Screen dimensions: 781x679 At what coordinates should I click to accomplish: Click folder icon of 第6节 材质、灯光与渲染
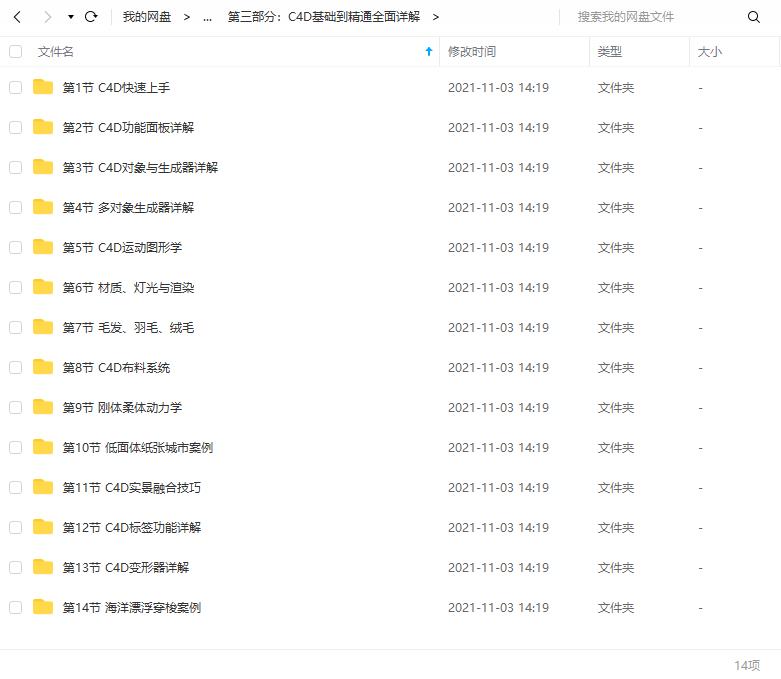point(43,286)
